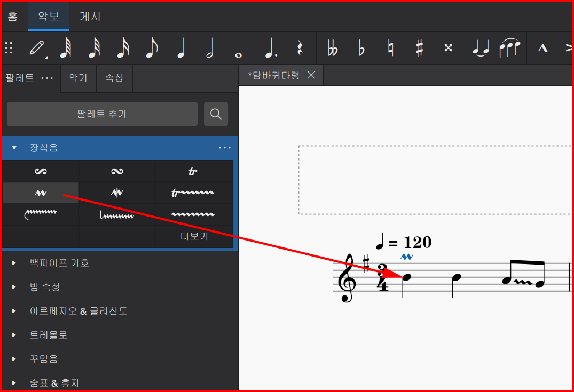This screenshot has height=392, width=574.
Task: Apply the marcato articulation
Action: pyautogui.click(x=542, y=48)
